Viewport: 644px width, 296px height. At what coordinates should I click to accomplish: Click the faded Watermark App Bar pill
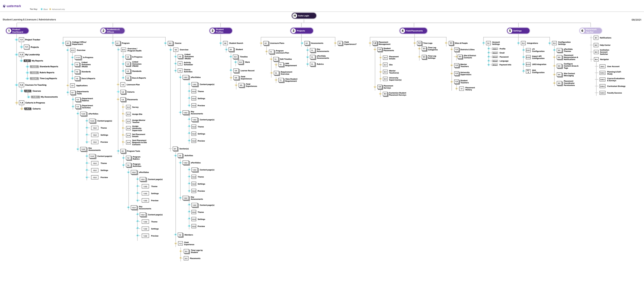click(x=590, y=31)
